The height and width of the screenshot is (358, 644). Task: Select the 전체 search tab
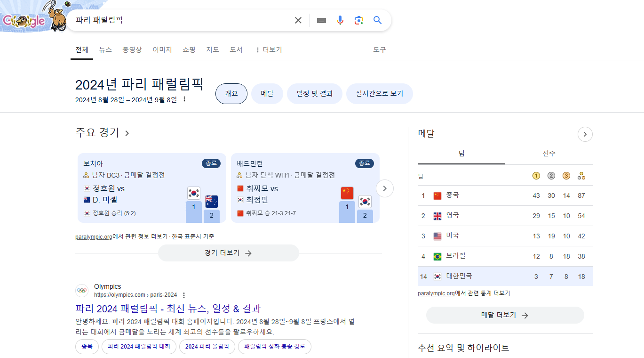tap(82, 49)
